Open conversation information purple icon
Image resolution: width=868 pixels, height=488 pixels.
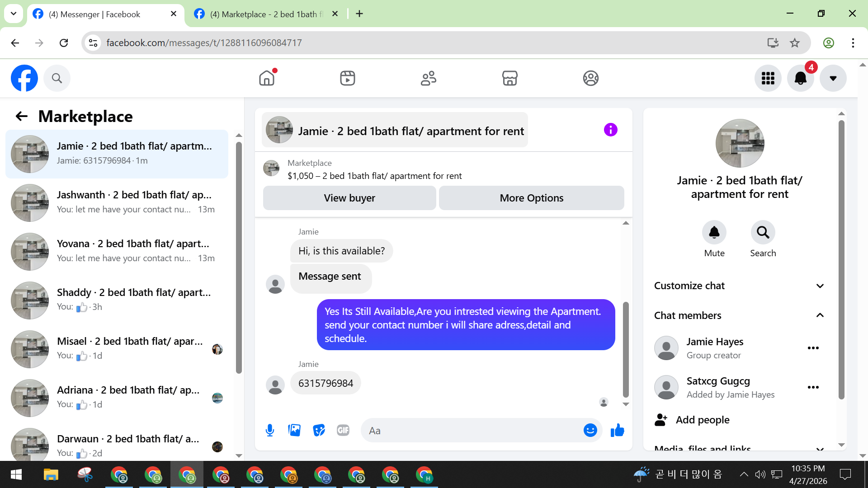610,130
